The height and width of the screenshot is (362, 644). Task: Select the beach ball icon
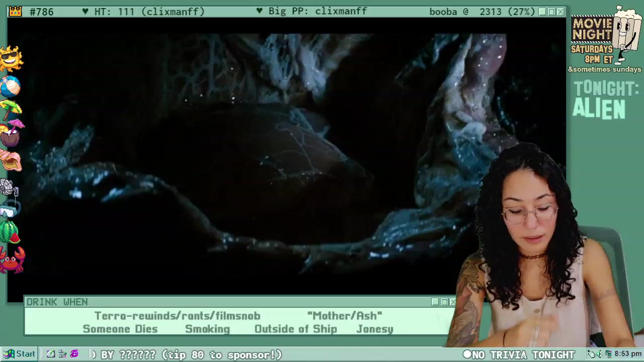[10, 86]
